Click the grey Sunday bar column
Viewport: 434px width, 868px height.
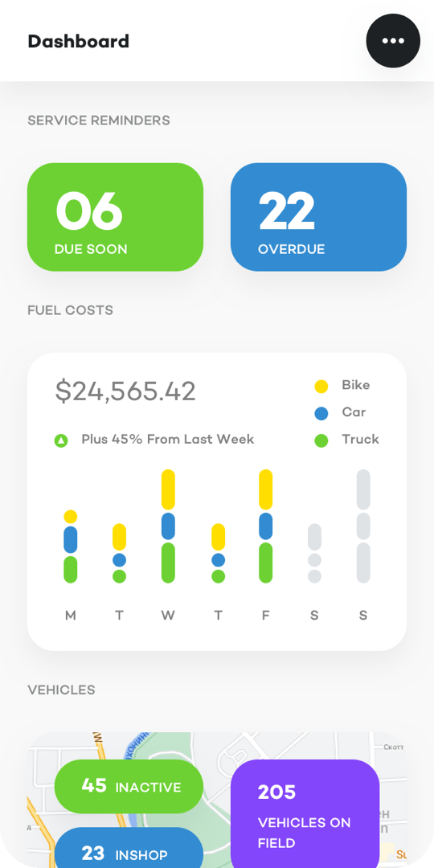pos(363,526)
